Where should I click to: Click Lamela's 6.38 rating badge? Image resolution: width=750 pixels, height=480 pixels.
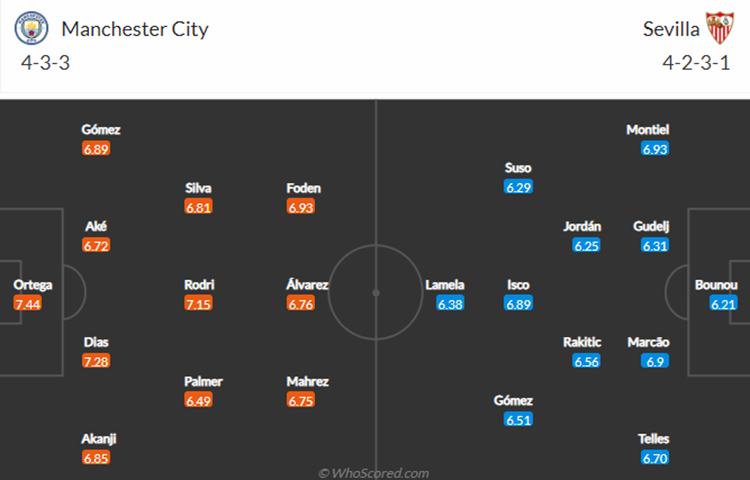point(450,304)
